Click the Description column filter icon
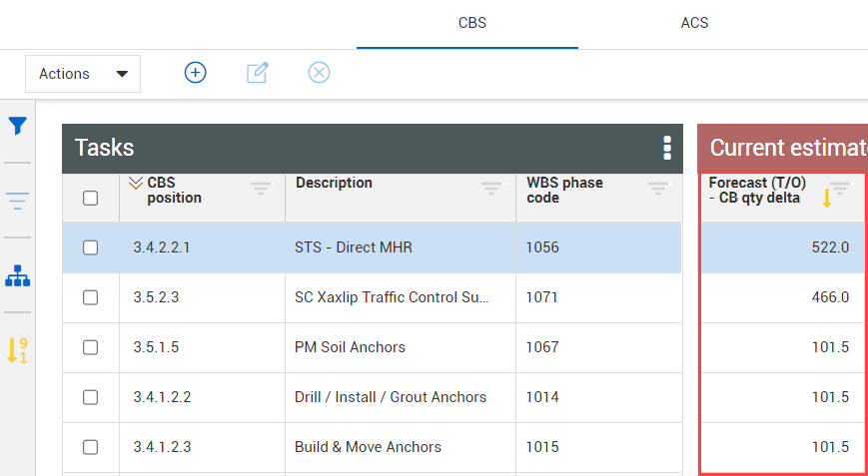 (x=491, y=188)
